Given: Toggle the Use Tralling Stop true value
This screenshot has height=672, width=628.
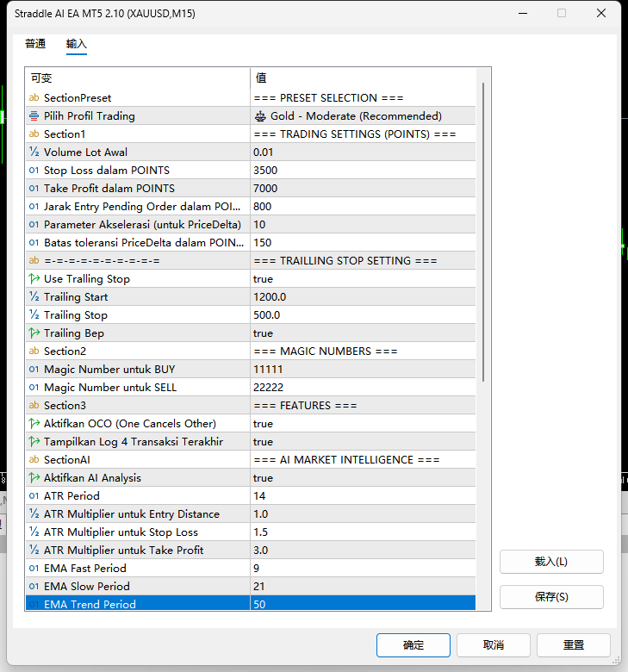Looking at the screenshot, I should [363, 278].
